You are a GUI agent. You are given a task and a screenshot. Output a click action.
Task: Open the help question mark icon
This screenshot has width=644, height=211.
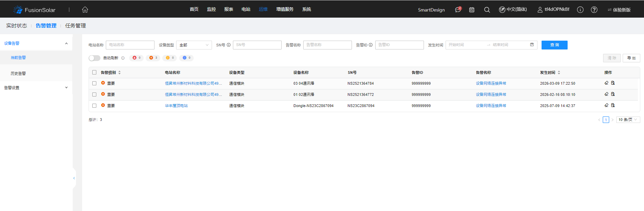pos(594,10)
